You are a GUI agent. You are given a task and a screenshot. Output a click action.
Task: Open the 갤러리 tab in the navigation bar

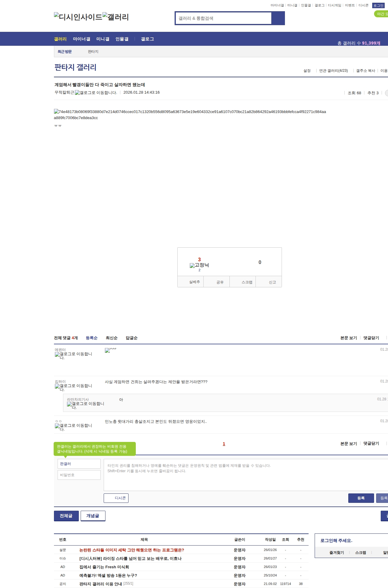tap(60, 39)
